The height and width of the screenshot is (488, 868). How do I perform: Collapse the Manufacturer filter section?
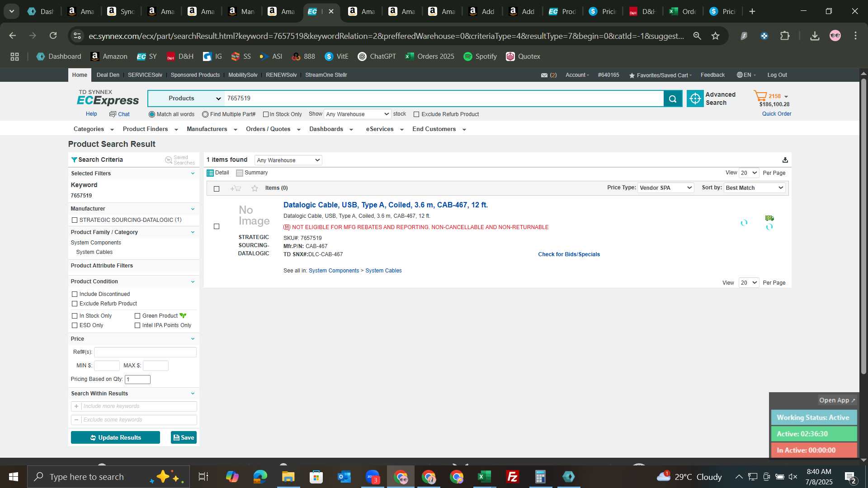tap(193, 209)
